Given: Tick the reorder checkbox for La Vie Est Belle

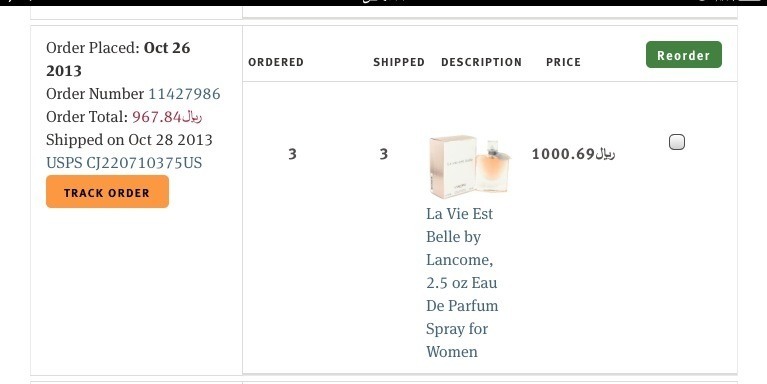Looking at the screenshot, I should 677,142.
